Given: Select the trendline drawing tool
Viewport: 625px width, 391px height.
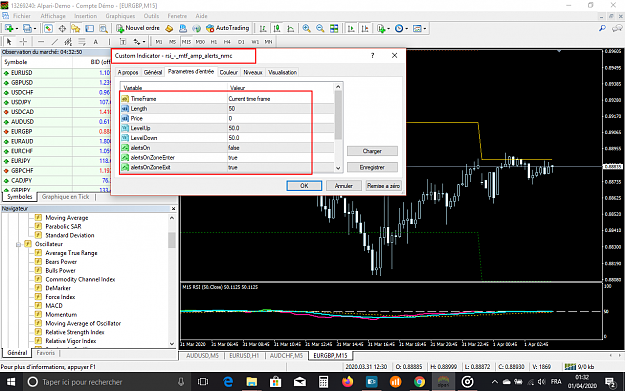Looking at the screenshot, I should 55,41.
